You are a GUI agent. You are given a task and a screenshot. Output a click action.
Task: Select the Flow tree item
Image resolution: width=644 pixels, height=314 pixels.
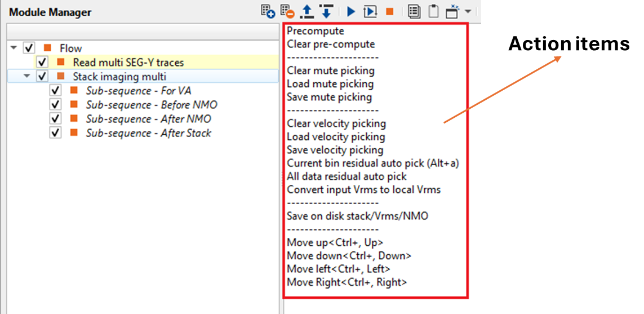[70, 48]
